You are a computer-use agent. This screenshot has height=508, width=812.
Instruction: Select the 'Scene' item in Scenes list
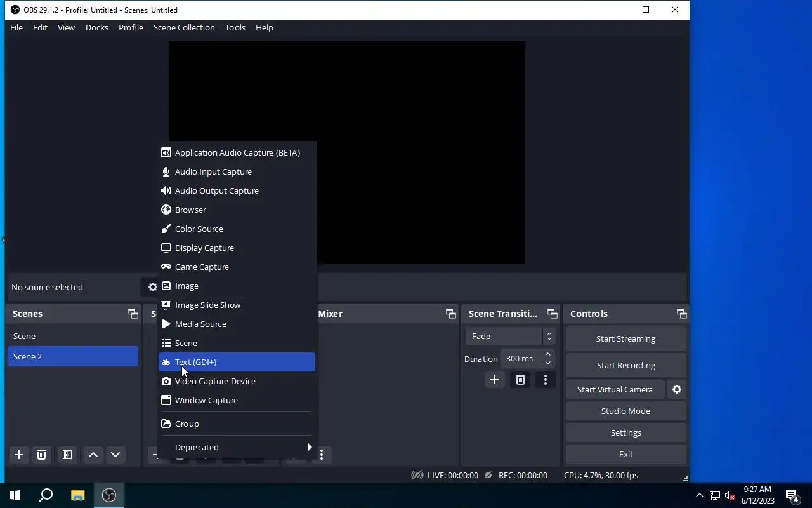73,336
